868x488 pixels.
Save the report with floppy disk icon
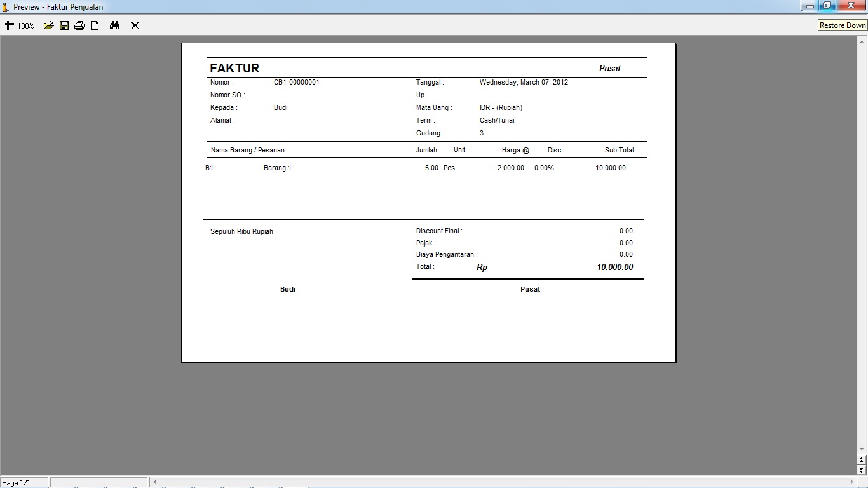point(64,25)
